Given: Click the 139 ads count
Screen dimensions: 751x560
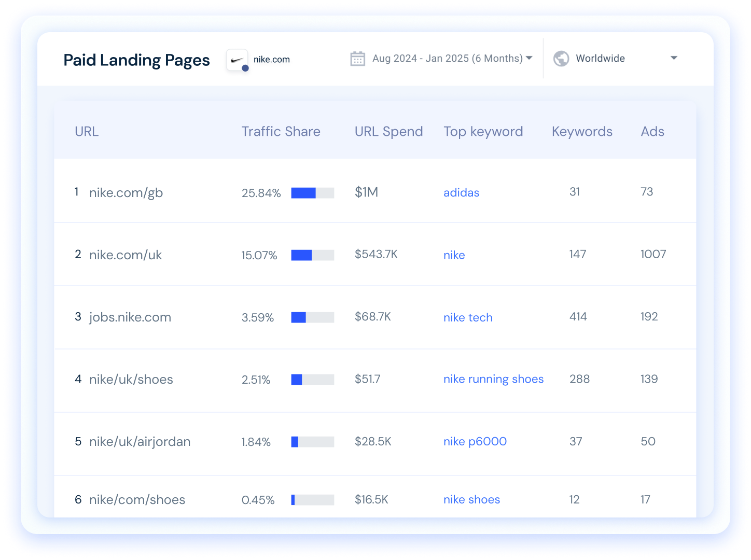Looking at the screenshot, I should 649,379.
